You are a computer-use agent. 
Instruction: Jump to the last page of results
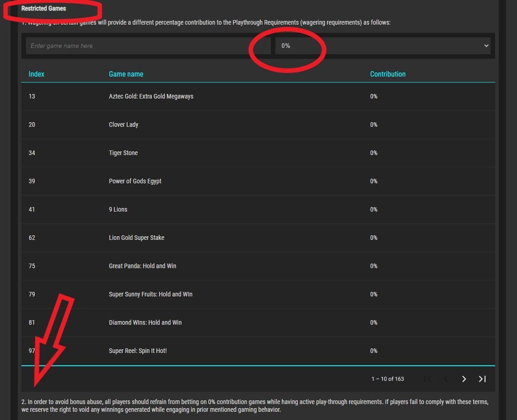(x=482, y=379)
